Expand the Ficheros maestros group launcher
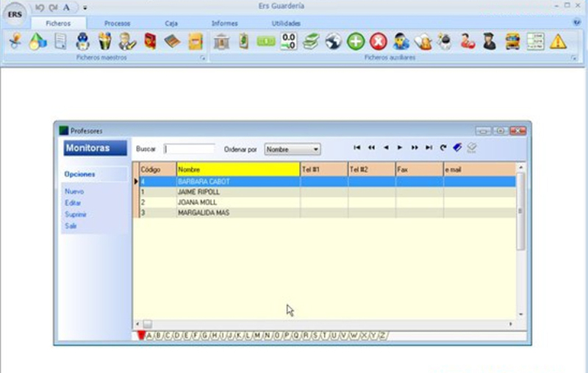 click(x=202, y=57)
